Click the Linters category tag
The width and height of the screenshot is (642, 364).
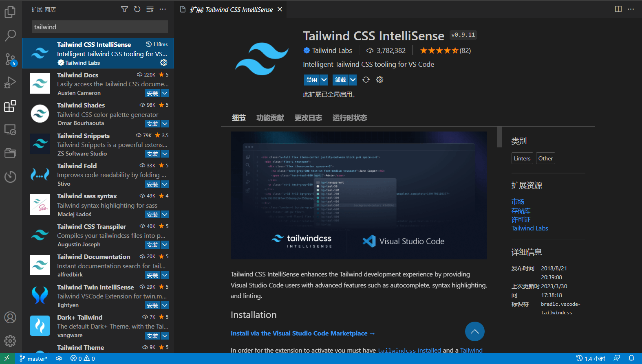[522, 158]
